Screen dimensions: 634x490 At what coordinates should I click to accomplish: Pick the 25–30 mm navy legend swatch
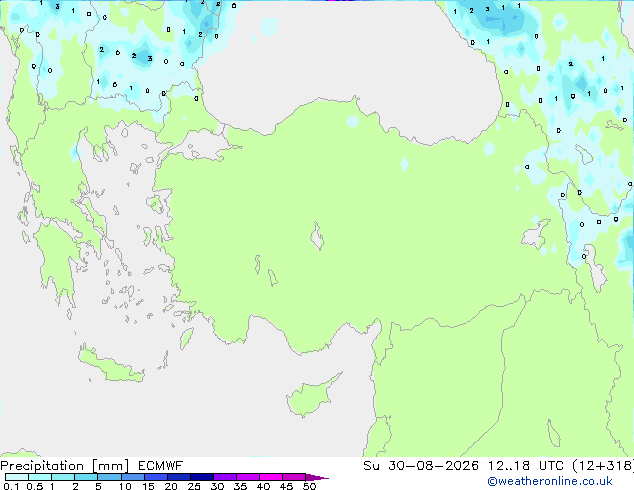[202, 477]
